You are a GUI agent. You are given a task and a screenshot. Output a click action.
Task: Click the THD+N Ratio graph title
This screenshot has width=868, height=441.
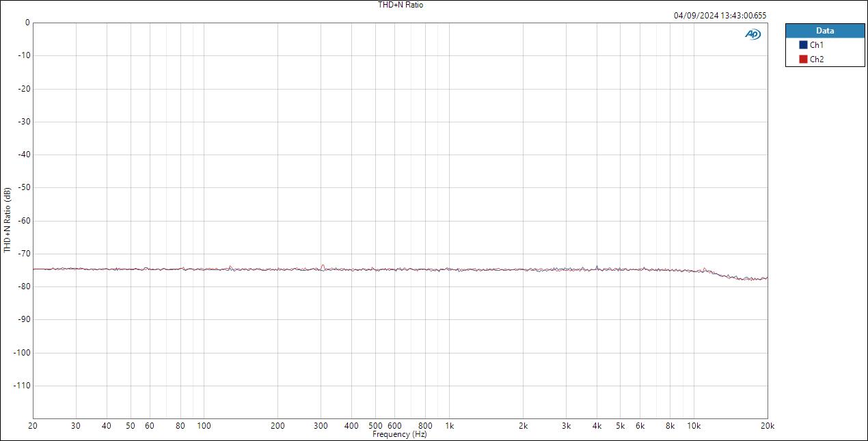(400, 5)
